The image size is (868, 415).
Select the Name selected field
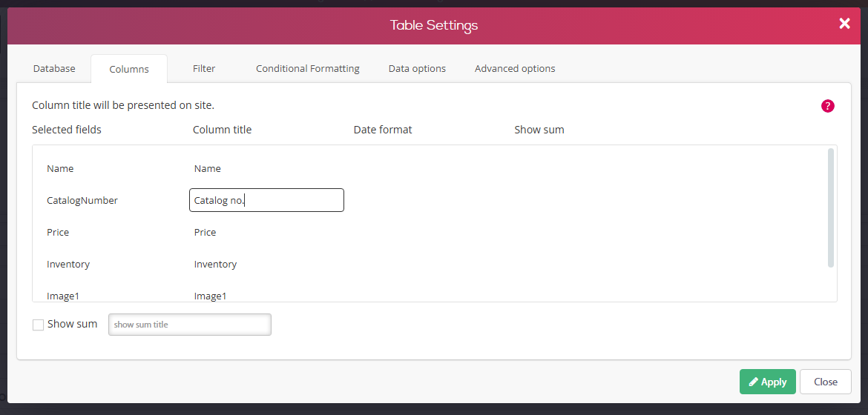60,169
